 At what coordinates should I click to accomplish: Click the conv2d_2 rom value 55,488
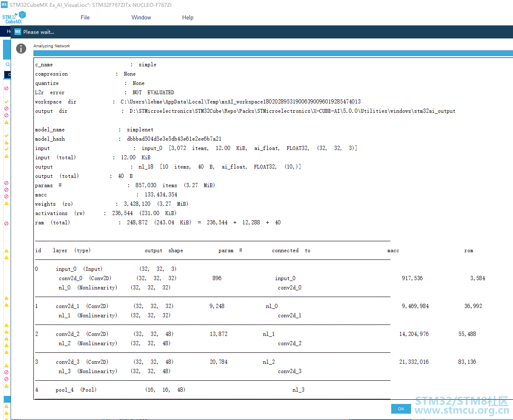[x=467, y=334]
